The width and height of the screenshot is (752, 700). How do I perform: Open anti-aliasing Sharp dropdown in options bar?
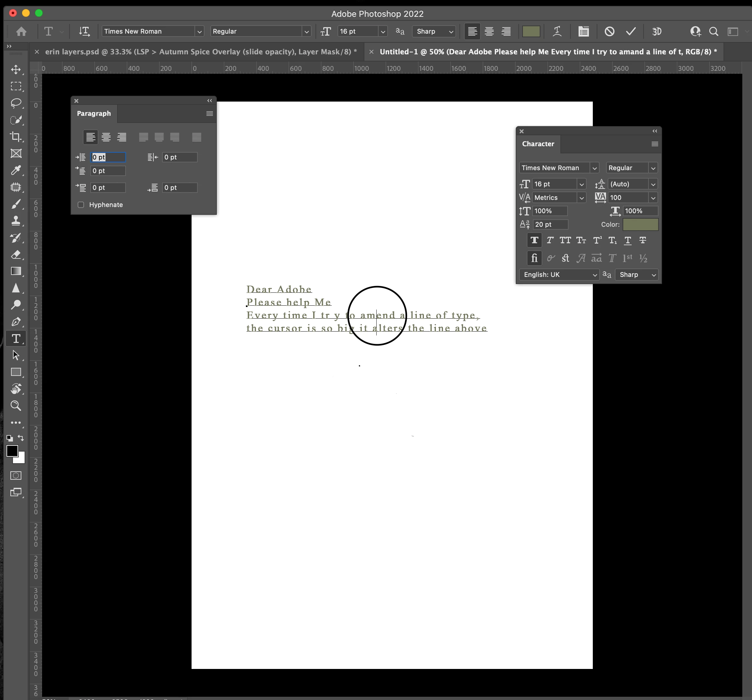434,31
